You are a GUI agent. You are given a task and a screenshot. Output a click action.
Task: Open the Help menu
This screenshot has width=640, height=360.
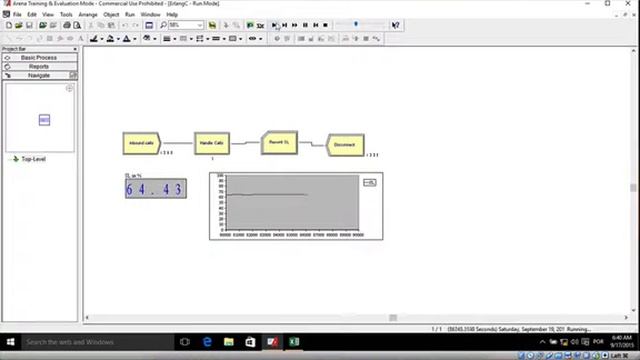click(172, 15)
